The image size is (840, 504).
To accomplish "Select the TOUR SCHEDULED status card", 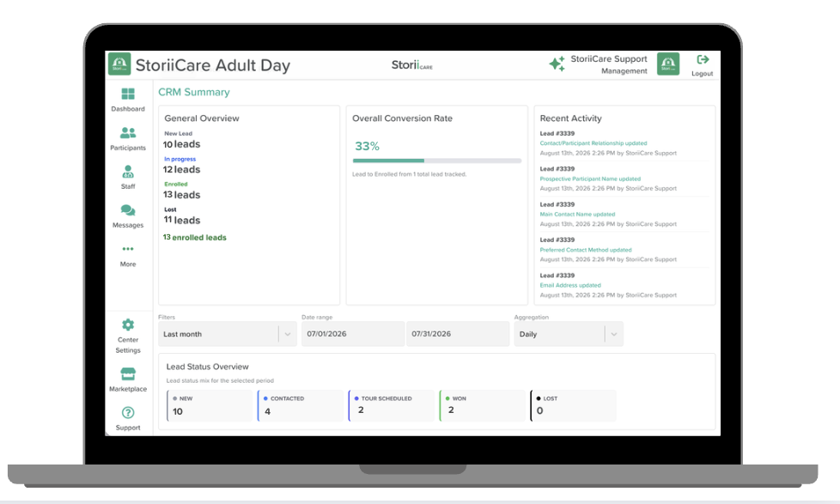I will pos(391,405).
